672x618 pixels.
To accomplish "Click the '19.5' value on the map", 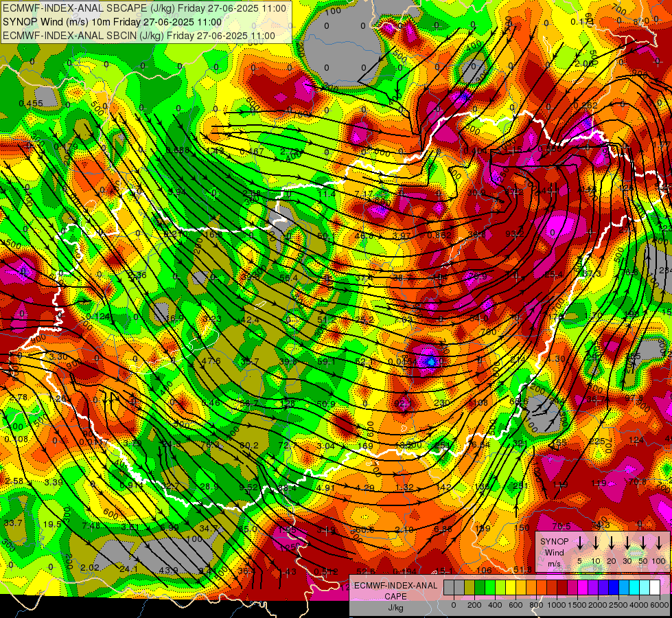I will tap(52, 524).
